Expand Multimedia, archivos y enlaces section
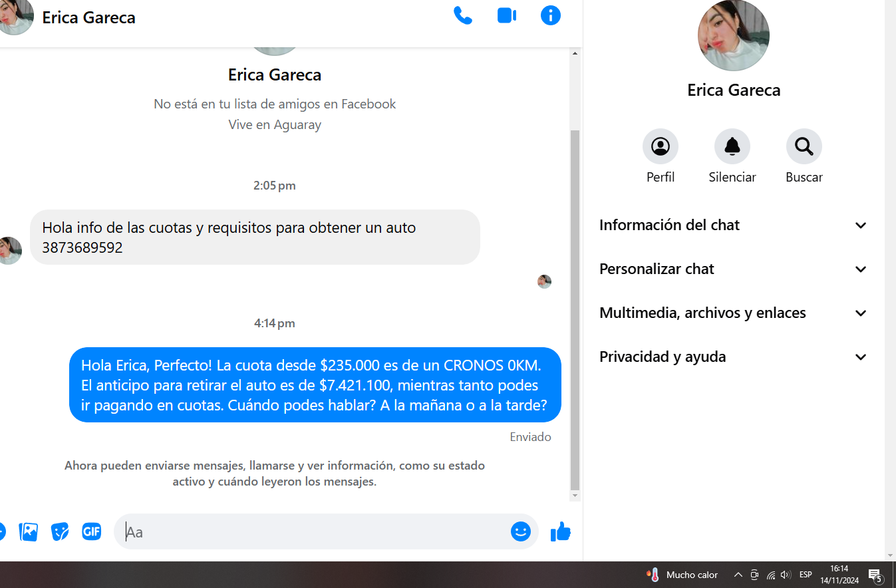This screenshot has width=896, height=588. coord(734,313)
